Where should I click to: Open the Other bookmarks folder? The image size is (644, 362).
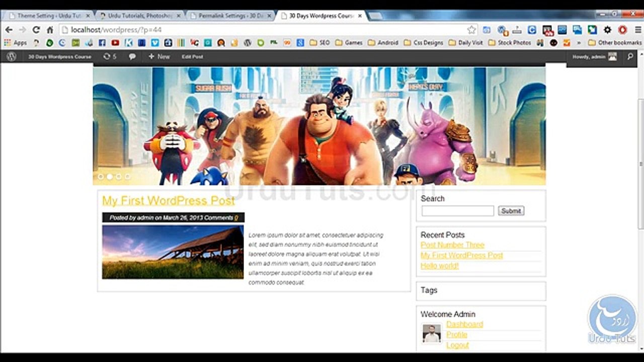pyautogui.click(x=615, y=43)
